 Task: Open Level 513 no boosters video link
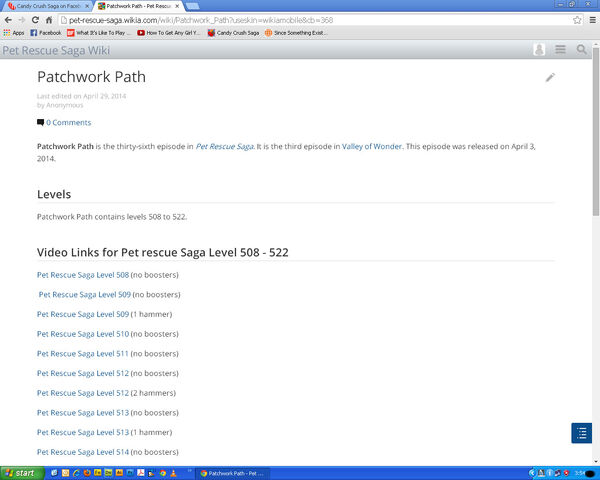click(83, 413)
